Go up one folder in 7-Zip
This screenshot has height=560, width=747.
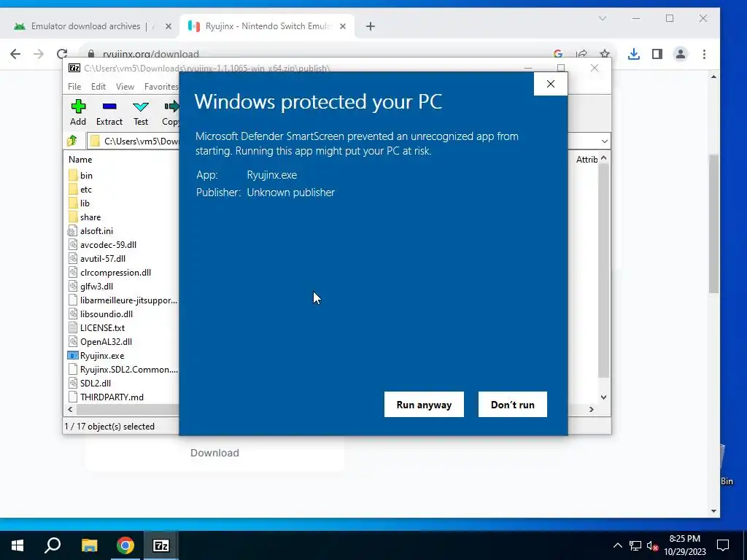[x=72, y=141]
